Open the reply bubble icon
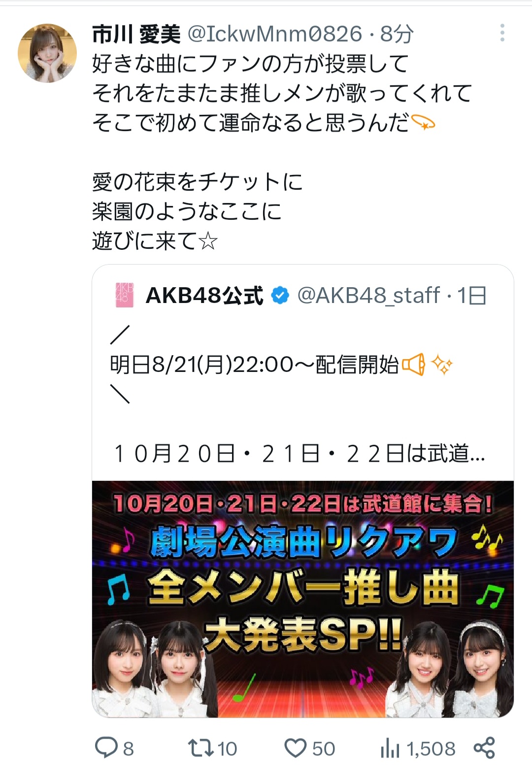The width and height of the screenshot is (532, 773). click(x=106, y=747)
